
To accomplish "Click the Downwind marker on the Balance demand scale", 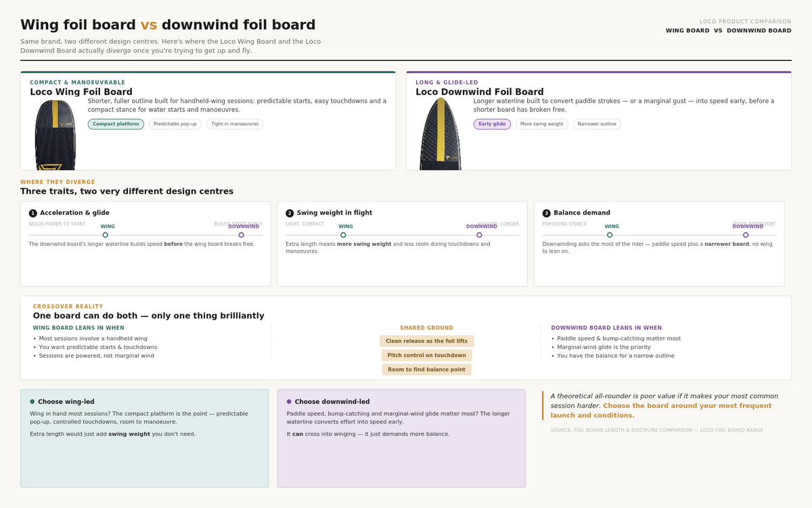I will click(746, 235).
